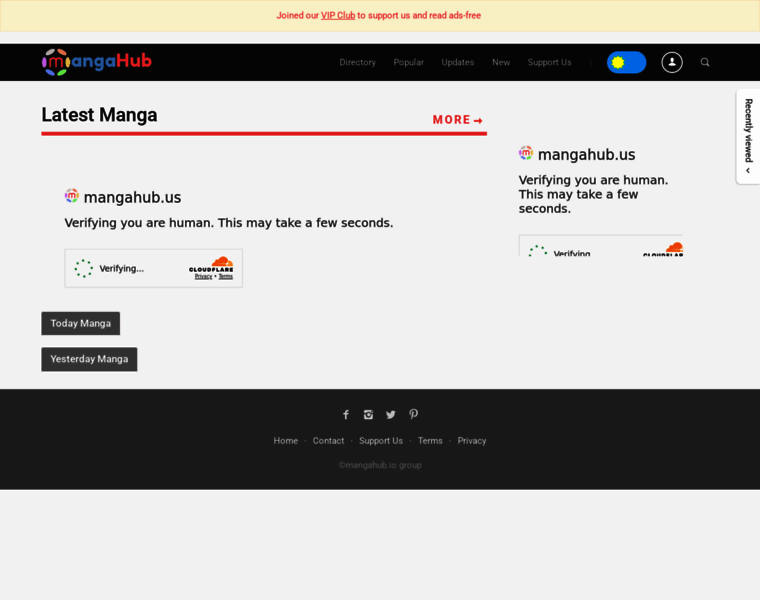Follow the VIP Club link in banner
This screenshot has width=760, height=600.
(x=338, y=16)
